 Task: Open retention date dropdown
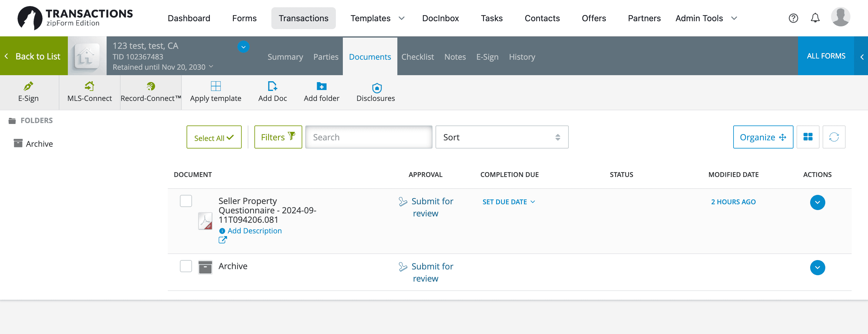click(211, 66)
